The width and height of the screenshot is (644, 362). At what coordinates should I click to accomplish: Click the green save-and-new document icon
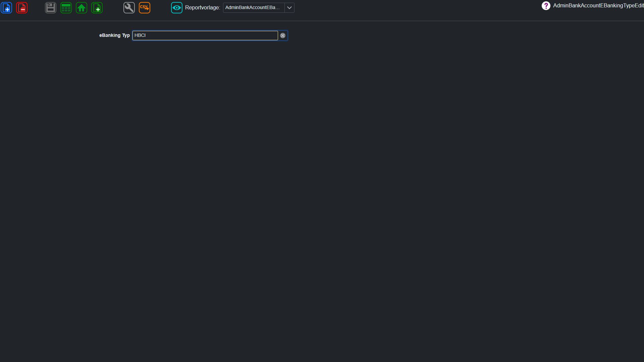(97, 8)
